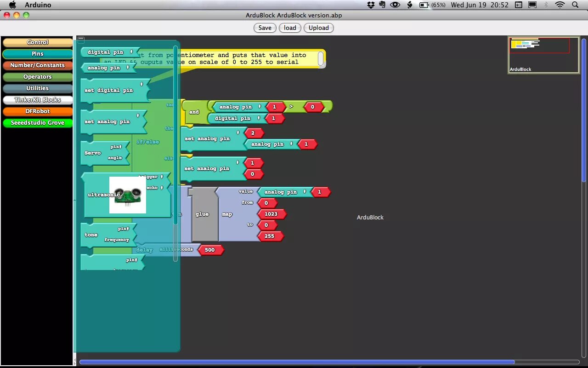Click the clock showing Wed Jun 19

tap(480, 5)
